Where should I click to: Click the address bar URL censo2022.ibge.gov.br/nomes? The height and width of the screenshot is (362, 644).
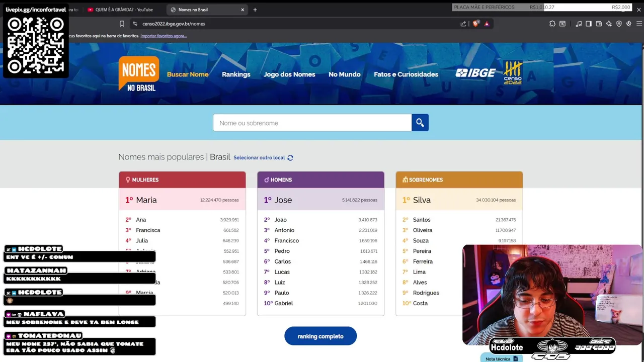(x=174, y=24)
